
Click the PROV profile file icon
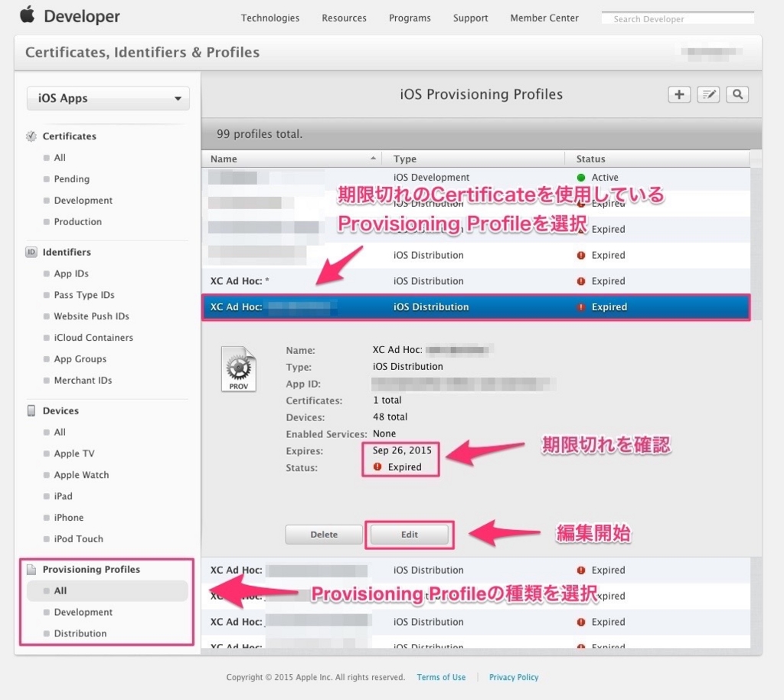[239, 369]
